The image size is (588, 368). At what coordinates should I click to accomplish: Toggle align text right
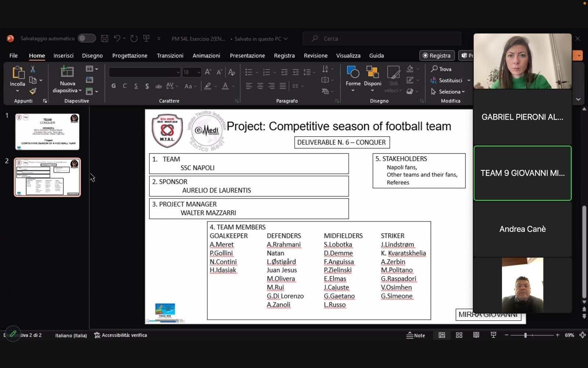pyautogui.click(x=271, y=86)
